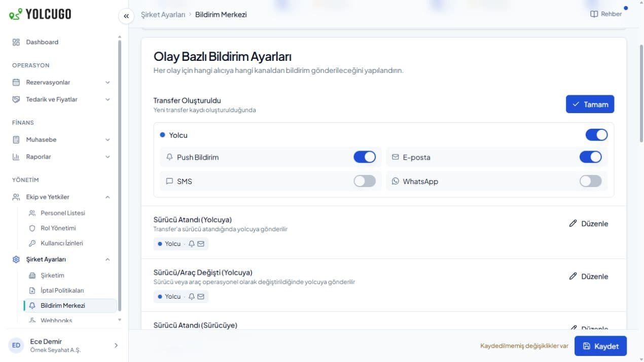Open the Ece Demir account chevron
Image resolution: width=644 pixels, height=362 pixels.
116,345
